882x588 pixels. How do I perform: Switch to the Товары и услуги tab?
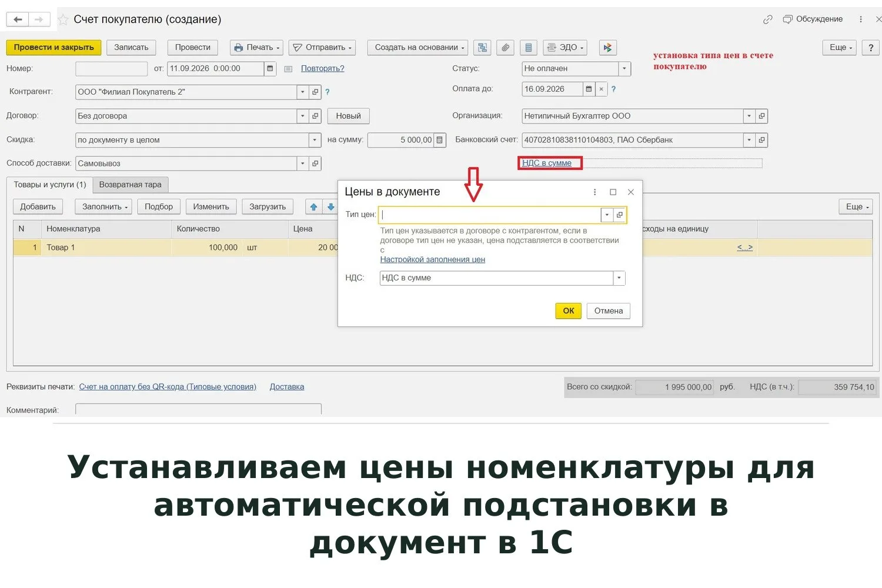pyautogui.click(x=49, y=185)
